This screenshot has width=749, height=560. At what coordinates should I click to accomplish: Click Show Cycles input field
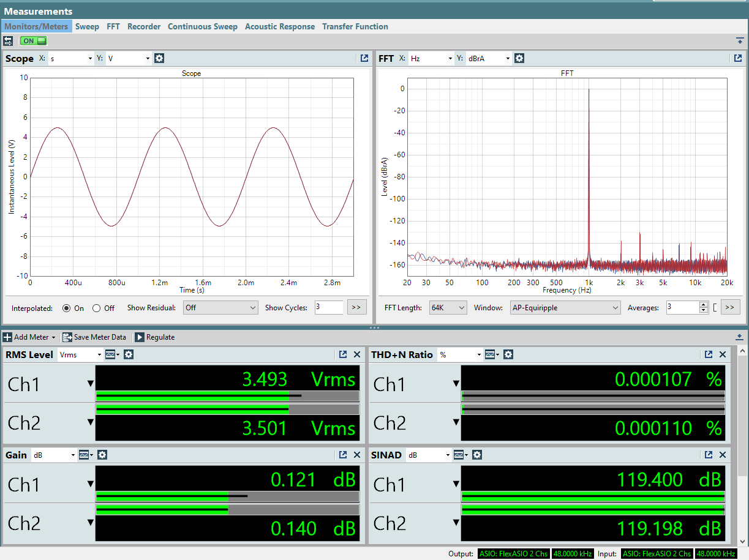[329, 307]
